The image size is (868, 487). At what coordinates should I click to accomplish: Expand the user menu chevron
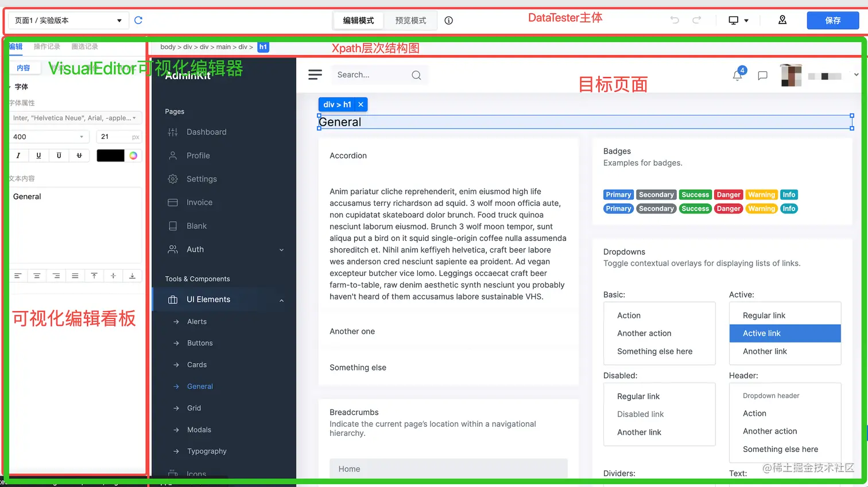[x=856, y=75]
